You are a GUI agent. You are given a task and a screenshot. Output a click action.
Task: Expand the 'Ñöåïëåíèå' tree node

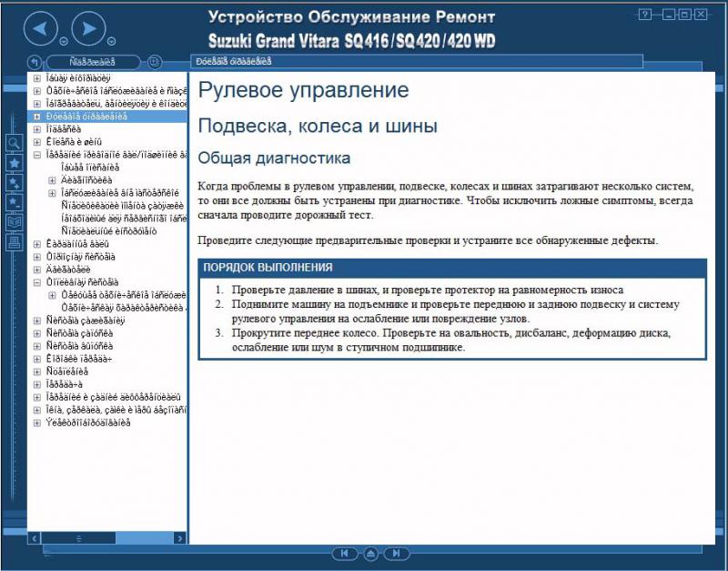37,372
